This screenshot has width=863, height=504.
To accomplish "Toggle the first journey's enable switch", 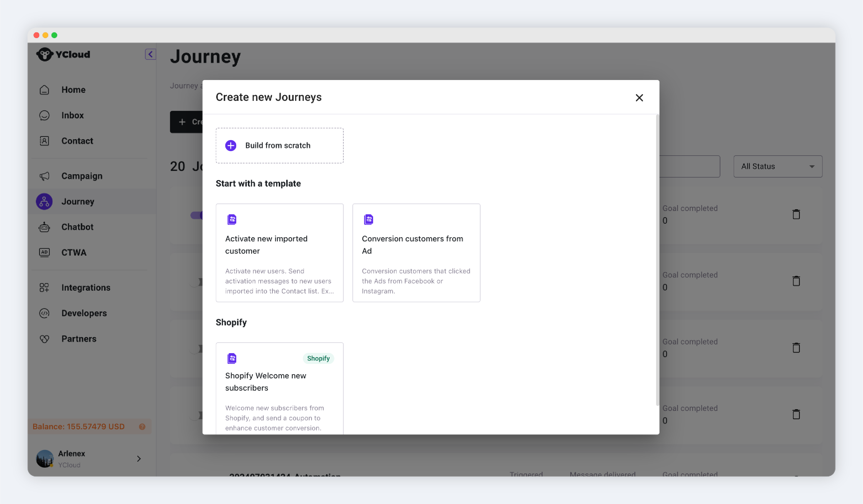I will click(197, 215).
